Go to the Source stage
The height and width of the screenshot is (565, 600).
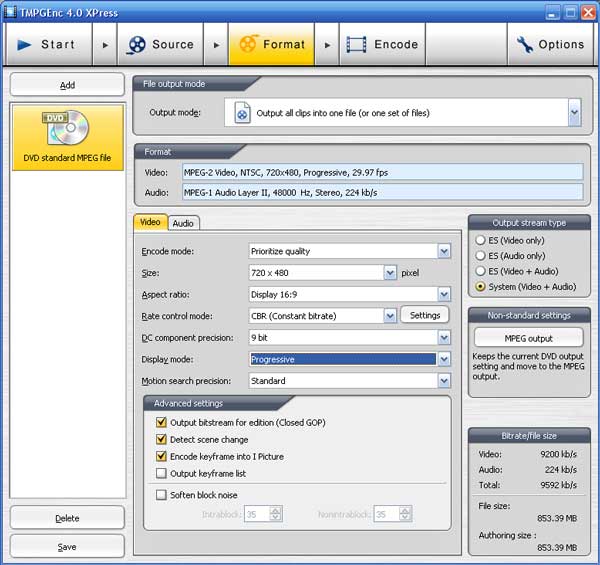coord(160,44)
